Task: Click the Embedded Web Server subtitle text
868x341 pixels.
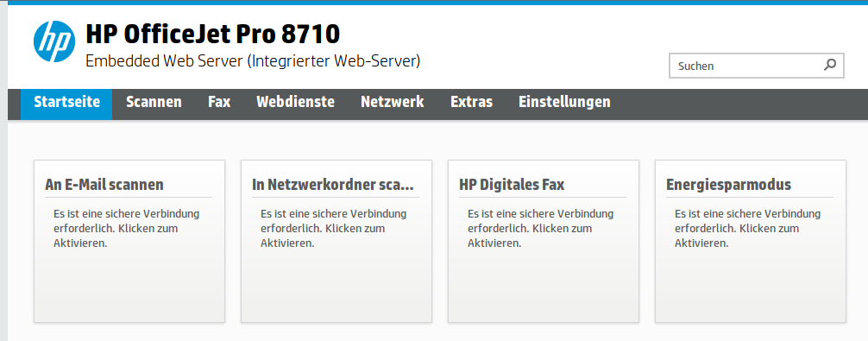Action: coord(253,61)
